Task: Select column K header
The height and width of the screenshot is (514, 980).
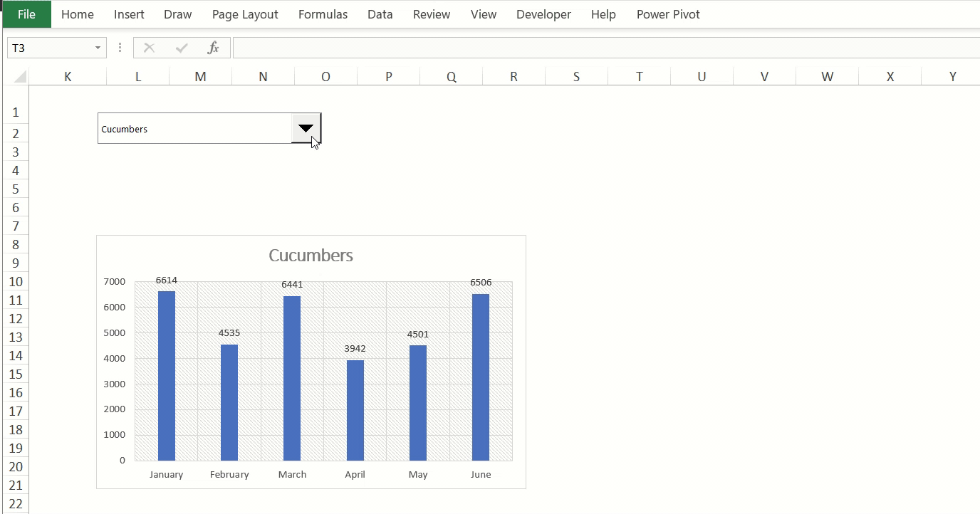Action: (68, 76)
